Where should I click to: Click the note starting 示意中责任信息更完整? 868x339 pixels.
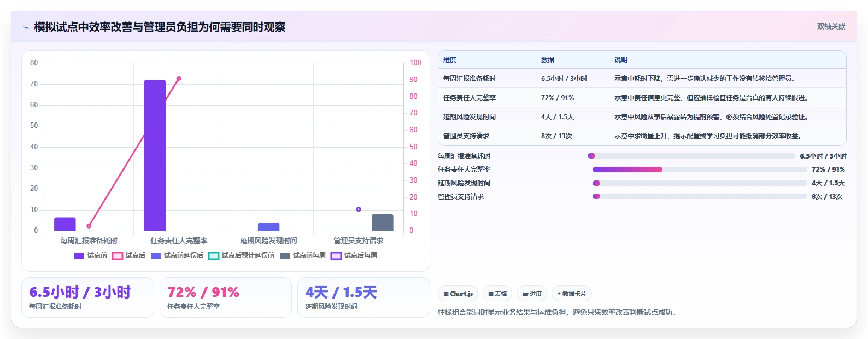coord(713,98)
